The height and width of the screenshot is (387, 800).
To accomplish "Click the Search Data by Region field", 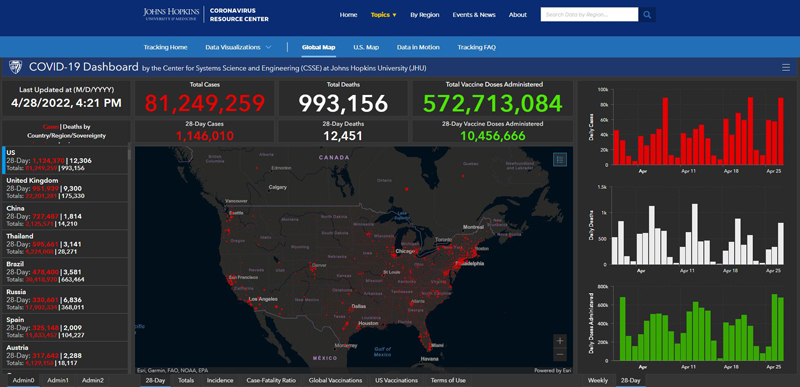I will click(x=589, y=15).
